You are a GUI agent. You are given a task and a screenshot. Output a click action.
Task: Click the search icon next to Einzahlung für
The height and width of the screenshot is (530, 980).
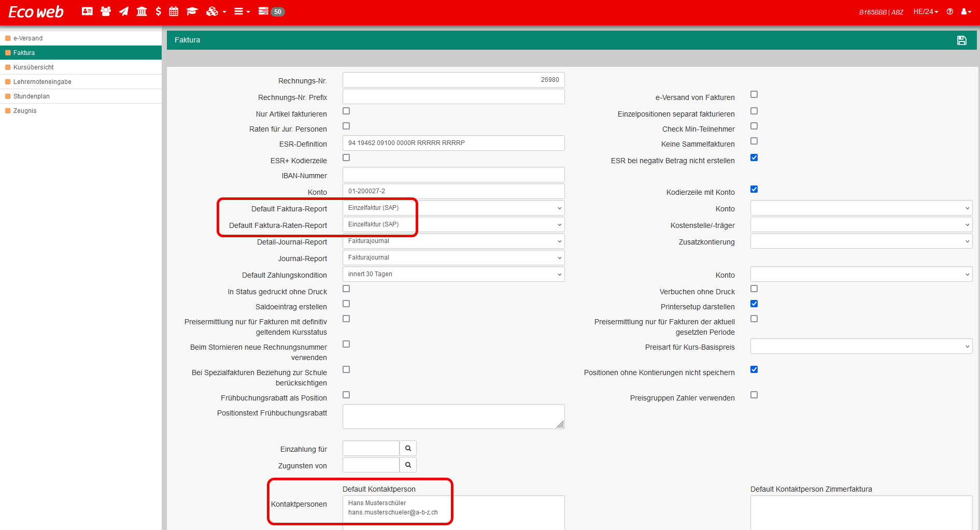(x=408, y=448)
